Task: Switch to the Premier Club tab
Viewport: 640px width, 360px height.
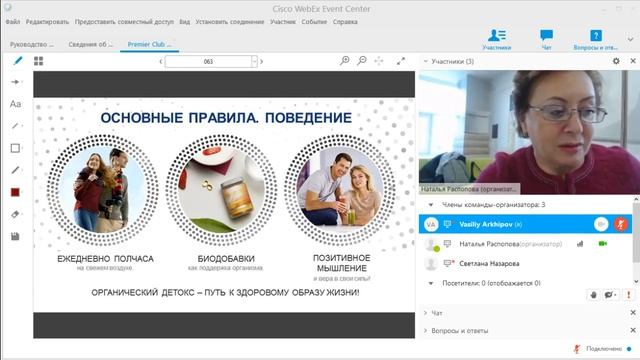Action: 149,44
